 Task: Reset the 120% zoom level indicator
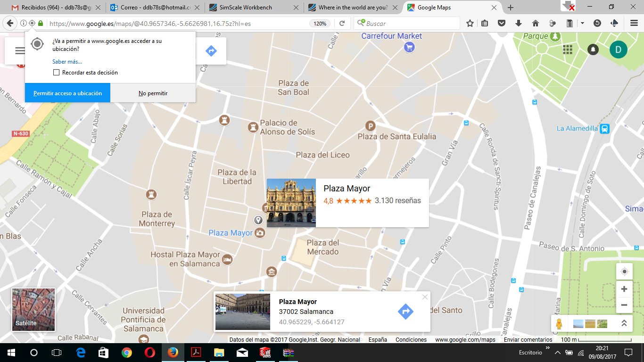coord(320,24)
